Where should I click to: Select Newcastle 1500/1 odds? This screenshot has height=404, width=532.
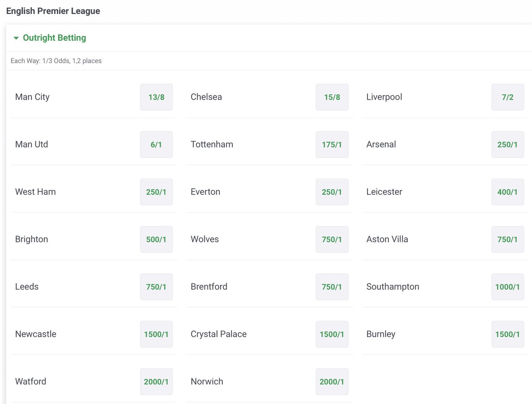click(x=156, y=334)
